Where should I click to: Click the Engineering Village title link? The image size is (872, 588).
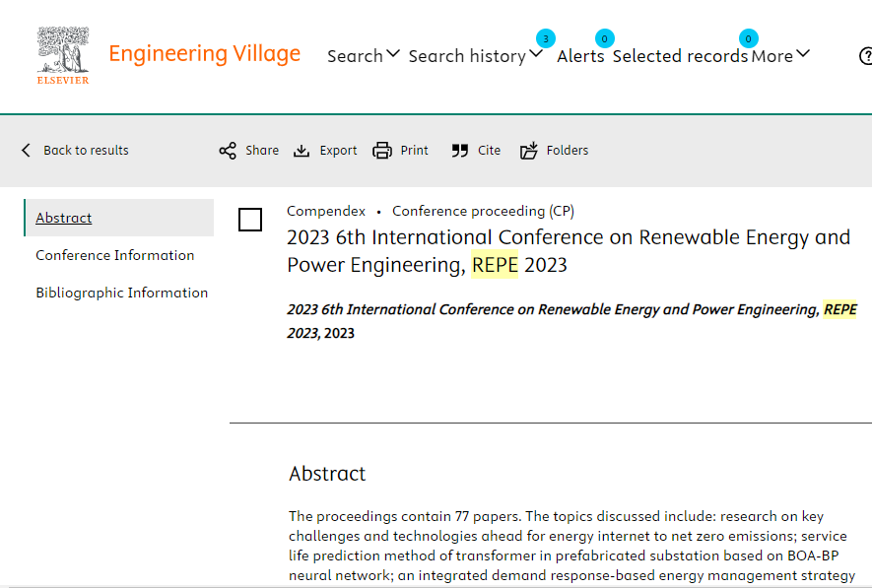205,54
